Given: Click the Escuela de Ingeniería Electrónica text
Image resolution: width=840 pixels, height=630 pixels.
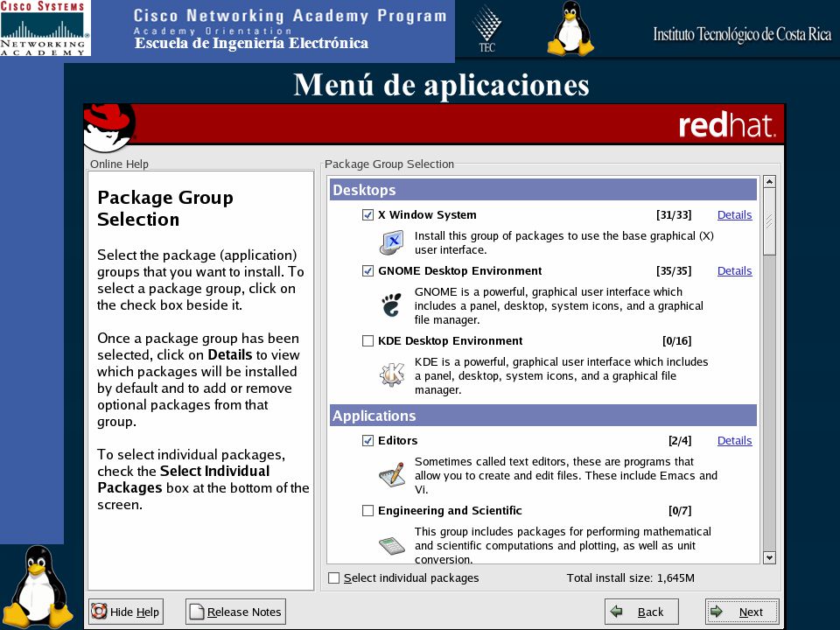Looking at the screenshot, I should click(251, 43).
